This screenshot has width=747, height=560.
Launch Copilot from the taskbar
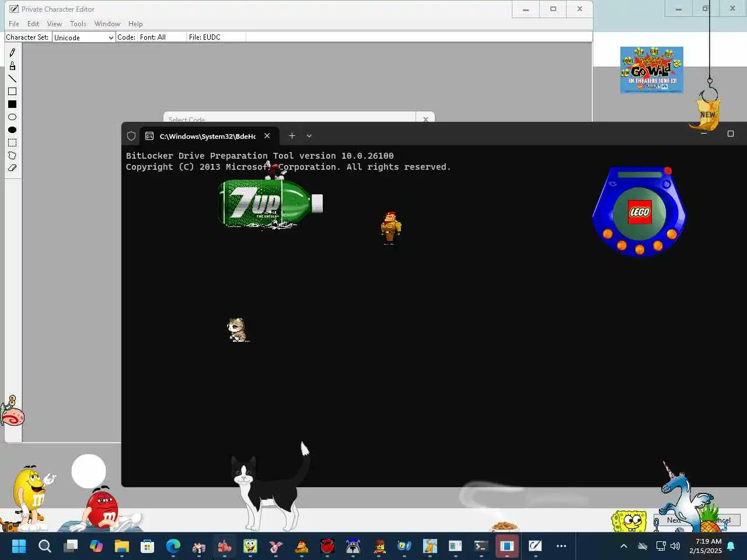(96, 546)
